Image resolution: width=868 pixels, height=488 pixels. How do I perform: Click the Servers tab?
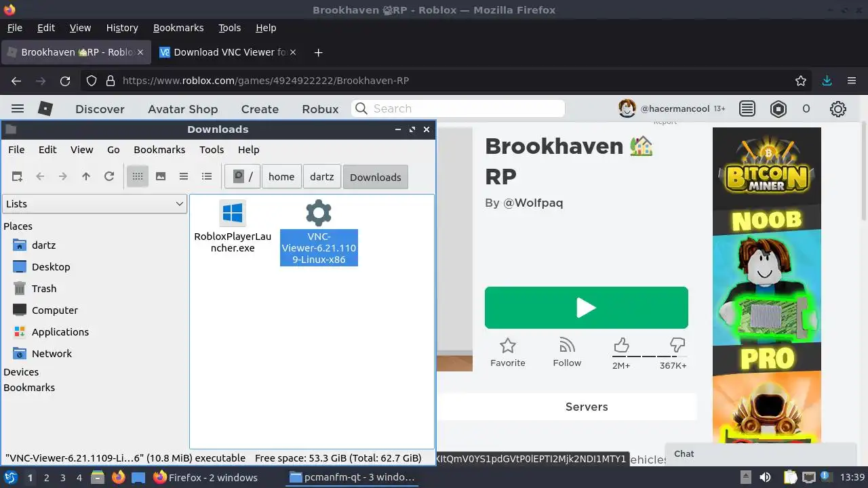(x=587, y=407)
